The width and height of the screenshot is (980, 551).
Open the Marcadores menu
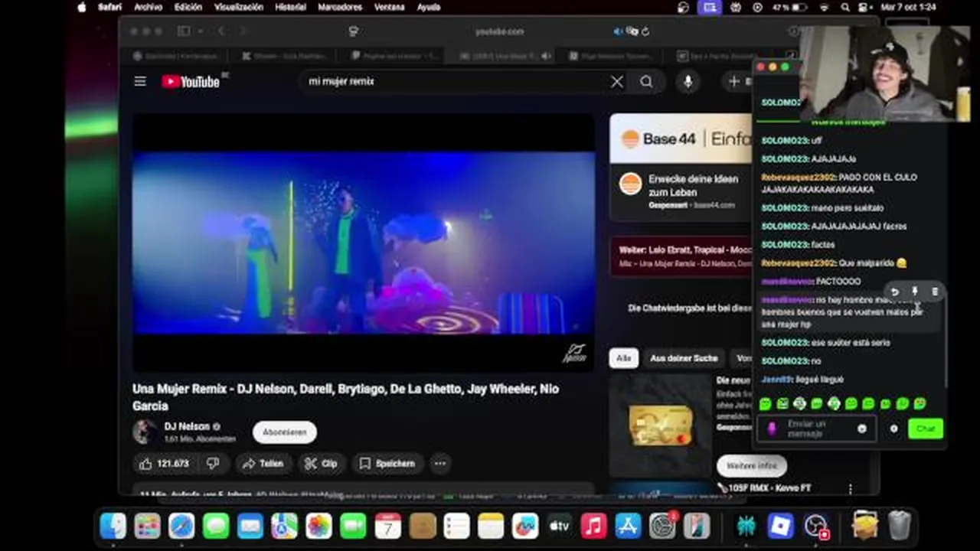click(x=340, y=7)
